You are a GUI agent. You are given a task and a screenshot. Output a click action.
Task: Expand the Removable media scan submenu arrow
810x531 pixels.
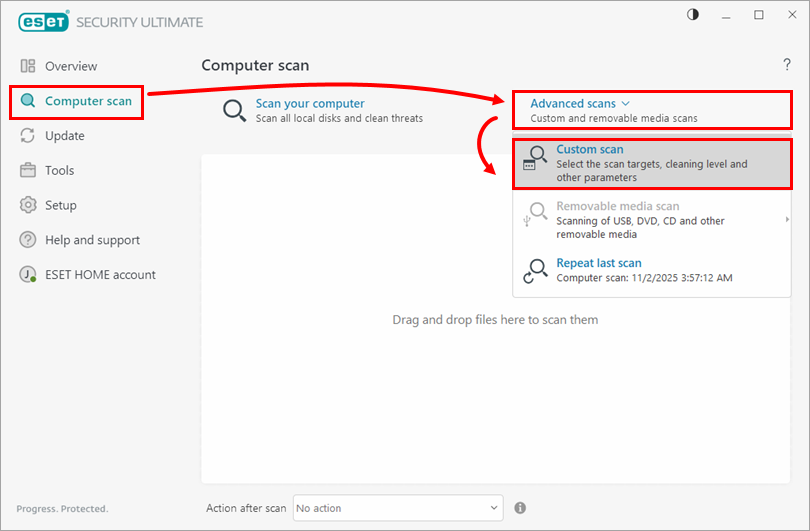tap(787, 219)
